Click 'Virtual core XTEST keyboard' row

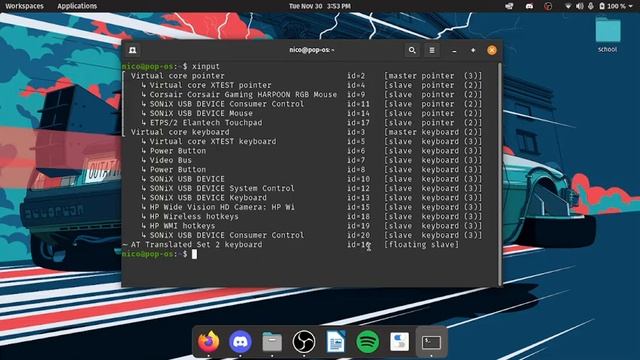213,142
